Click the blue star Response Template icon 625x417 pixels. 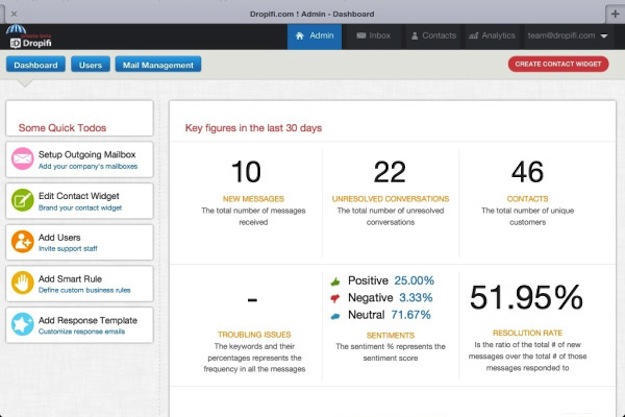(22, 325)
